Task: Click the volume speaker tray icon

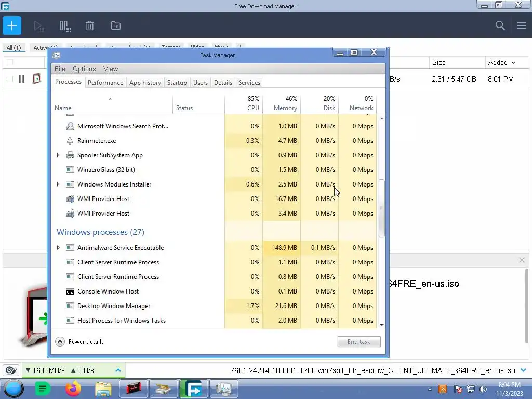Action: point(483,389)
